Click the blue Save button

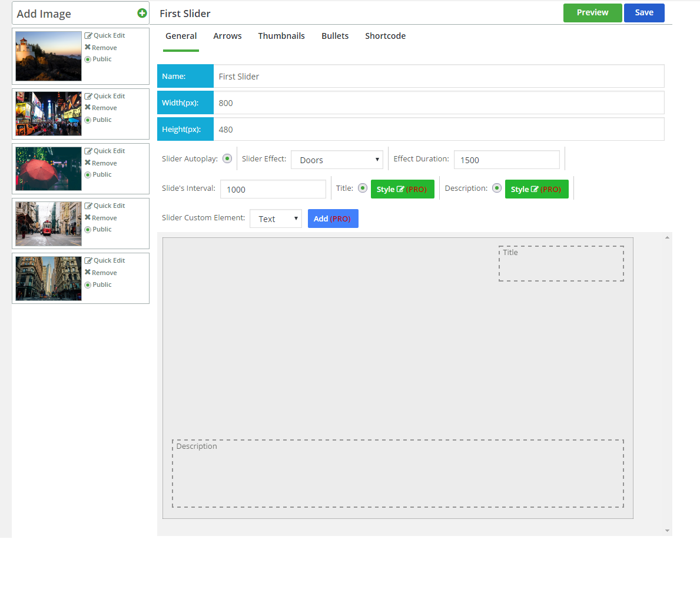pos(644,12)
